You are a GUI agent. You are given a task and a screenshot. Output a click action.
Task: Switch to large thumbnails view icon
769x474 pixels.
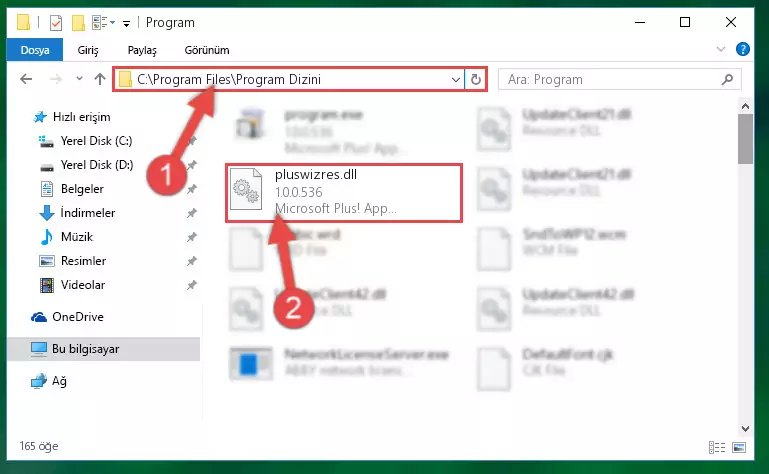(739, 447)
